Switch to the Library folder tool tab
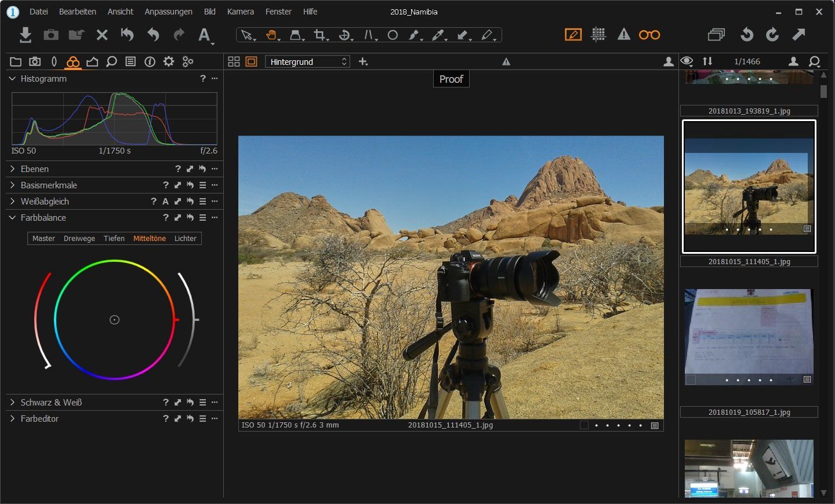The image size is (835, 504). coord(16,61)
